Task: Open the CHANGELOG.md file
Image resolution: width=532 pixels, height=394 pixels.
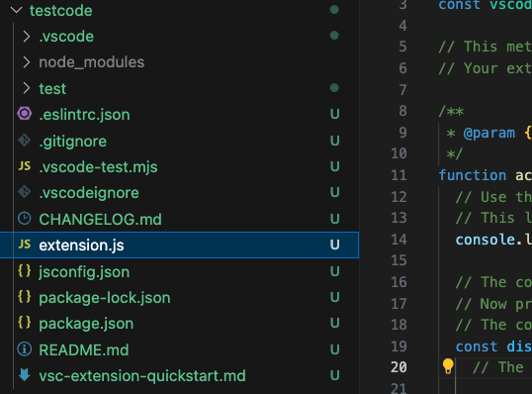Action: 100,219
